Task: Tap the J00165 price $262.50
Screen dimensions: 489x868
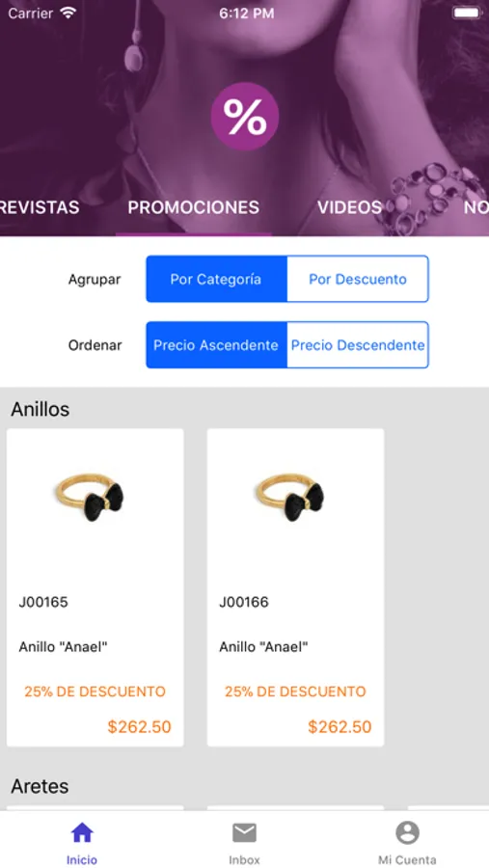Action: click(139, 727)
